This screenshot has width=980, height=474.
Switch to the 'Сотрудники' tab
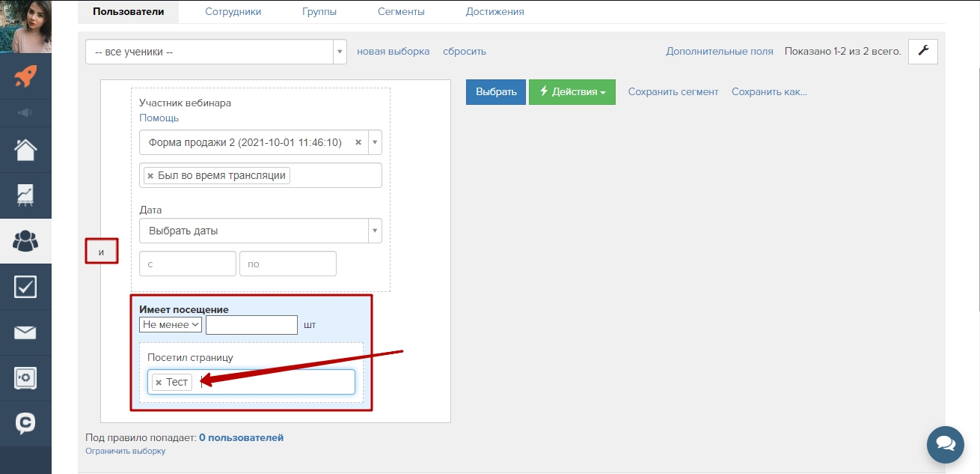click(x=233, y=12)
